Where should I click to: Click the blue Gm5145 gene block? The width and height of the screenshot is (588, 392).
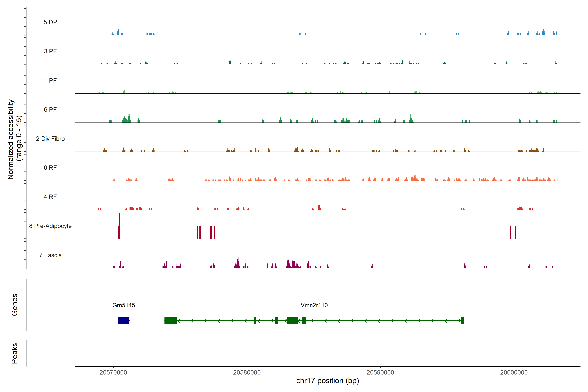click(124, 320)
